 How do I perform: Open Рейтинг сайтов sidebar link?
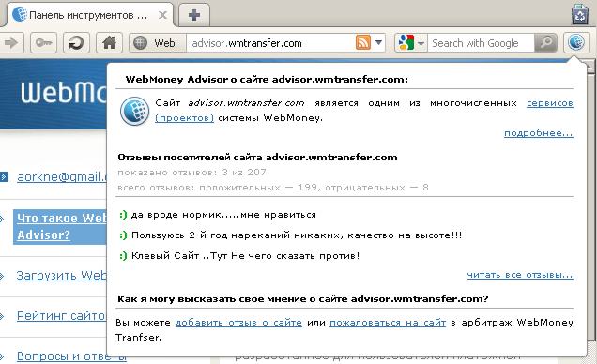(61, 316)
